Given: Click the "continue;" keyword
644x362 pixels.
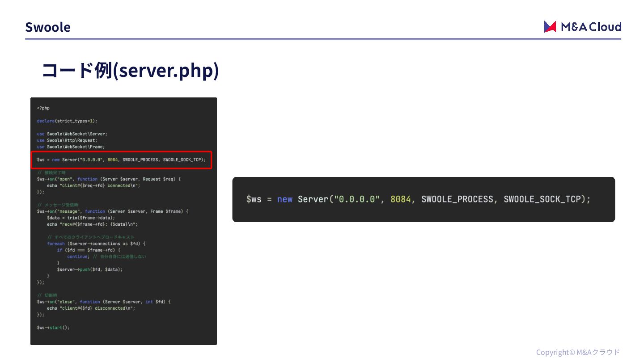Looking at the screenshot, I should [78, 257].
